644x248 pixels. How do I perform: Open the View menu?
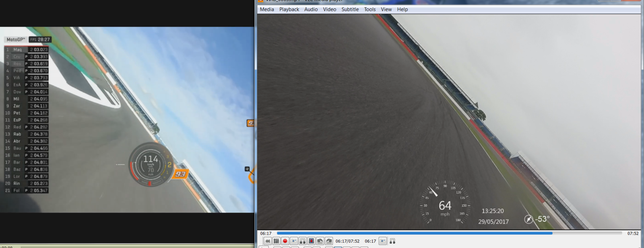[386, 9]
